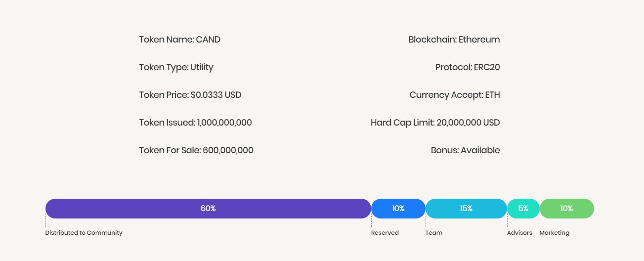644x261 pixels.
Task: Select the Hard Cap Limit 20,000,000 USD text
Action: pyautogui.click(x=435, y=123)
